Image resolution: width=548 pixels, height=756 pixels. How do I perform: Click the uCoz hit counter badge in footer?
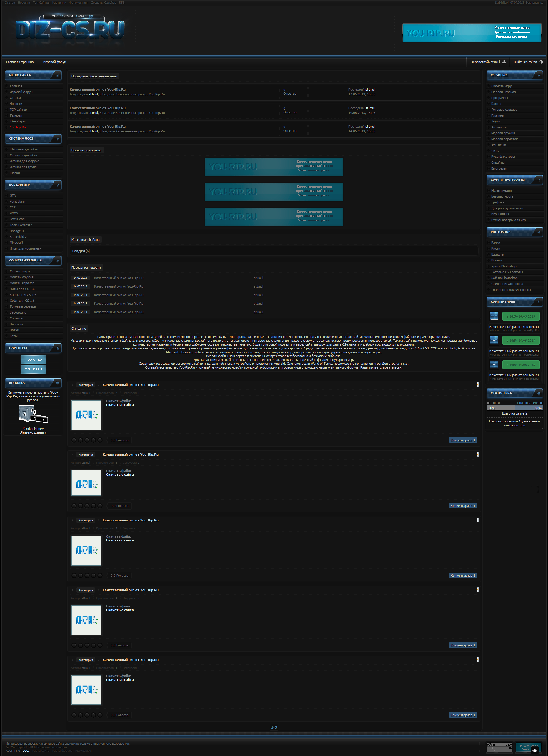coord(499,747)
